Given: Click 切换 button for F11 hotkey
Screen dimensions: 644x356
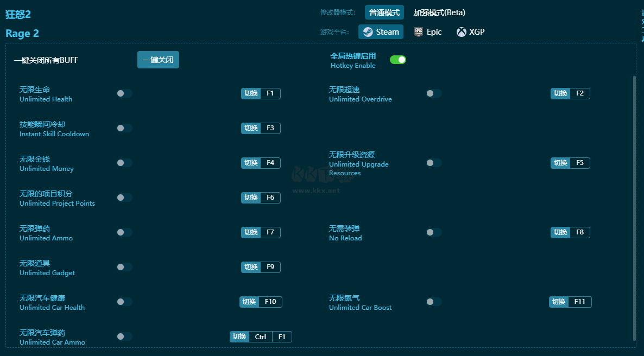Looking at the screenshot, I should pos(559,302).
